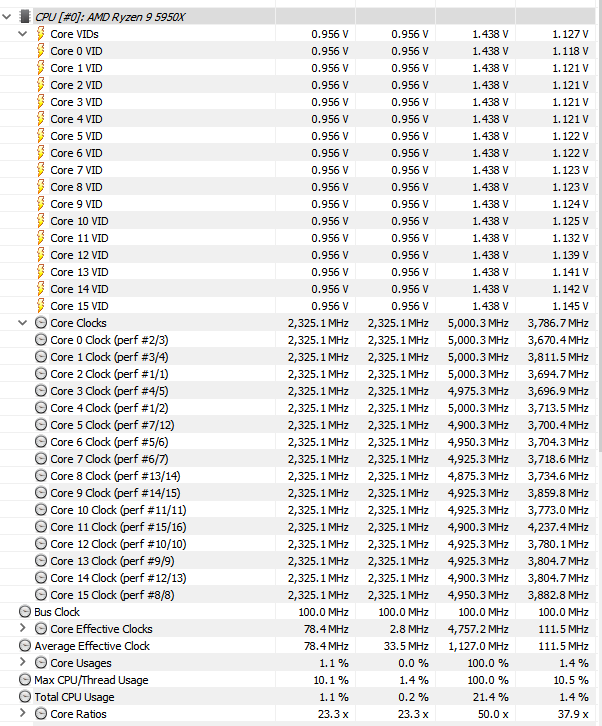Select Core 1 Clock (perf #3/4) row

tap(109, 357)
